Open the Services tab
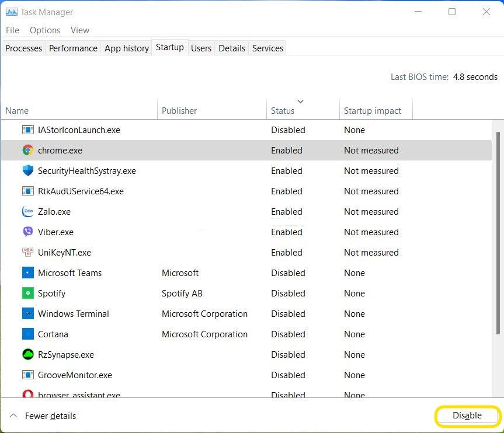The image size is (504, 433). click(x=267, y=48)
